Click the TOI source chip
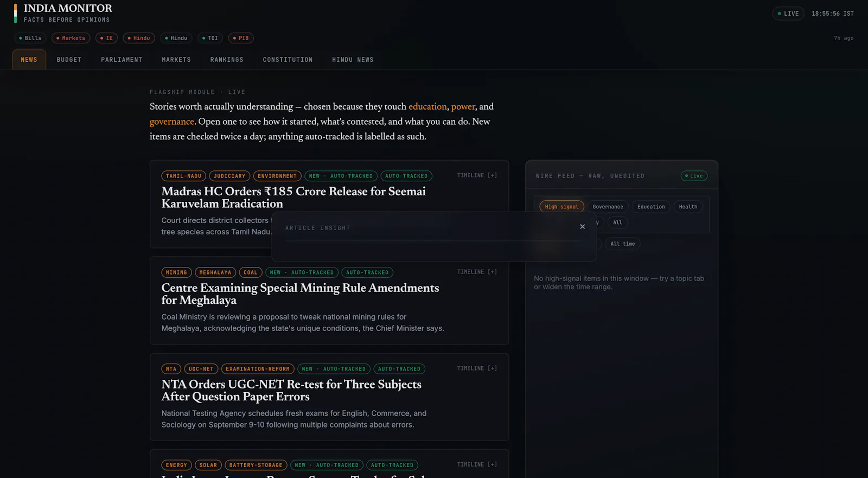The image size is (868, 478). (210, 38)
